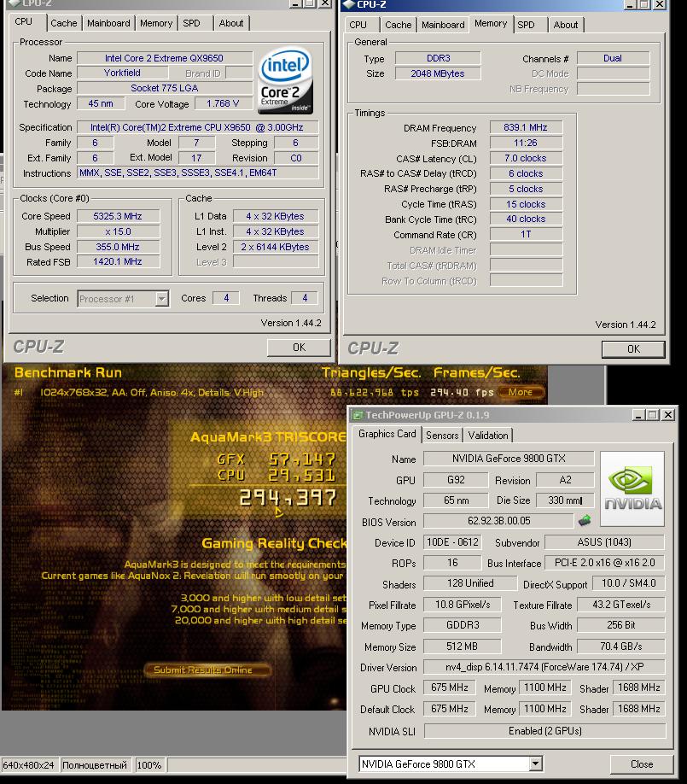The height and width of the screenshot is (784, 687).
Task: Maximize the GPU-Z window
Action: [653, 414]
